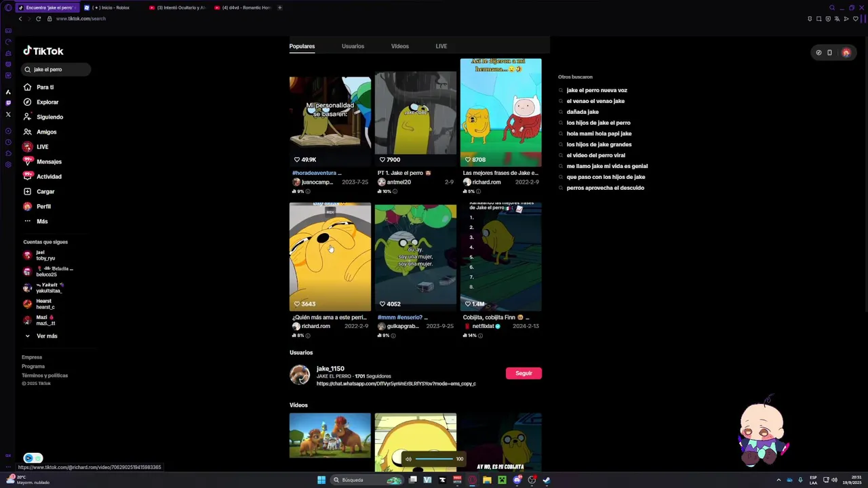
Task: Search suggestion el venao el venao jake
Action: click(595, 101)
